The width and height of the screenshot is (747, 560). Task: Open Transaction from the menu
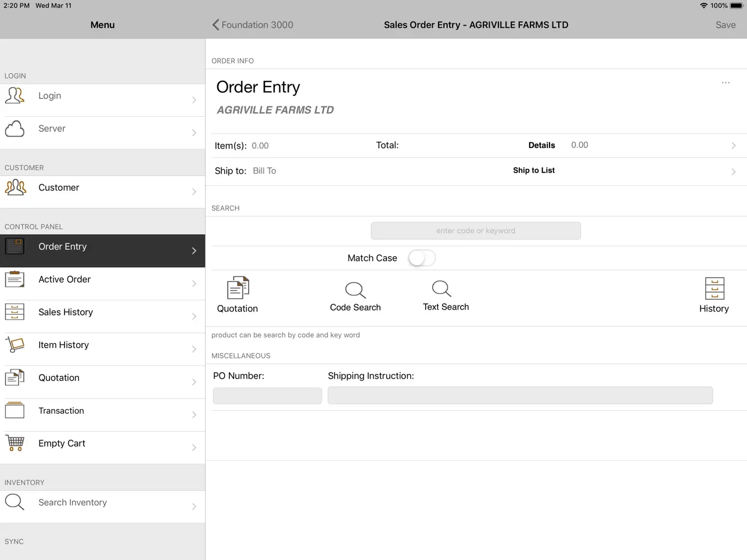(102, 415)
